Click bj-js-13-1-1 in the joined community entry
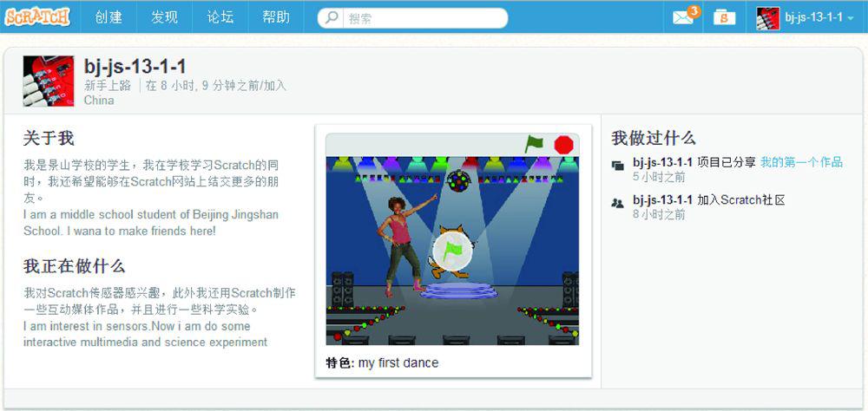Screen dimensions: 868x411 click(662, 200)
